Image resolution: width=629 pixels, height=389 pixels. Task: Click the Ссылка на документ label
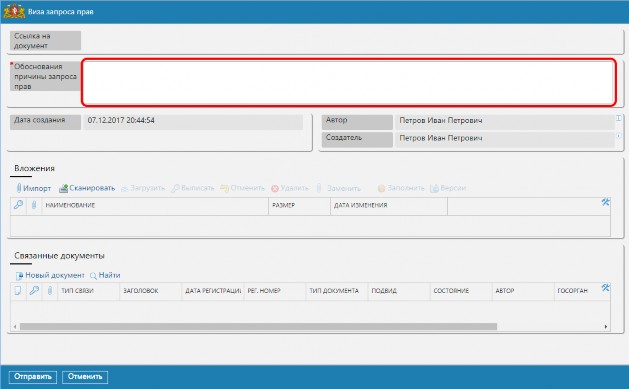[x=45, y=41]
